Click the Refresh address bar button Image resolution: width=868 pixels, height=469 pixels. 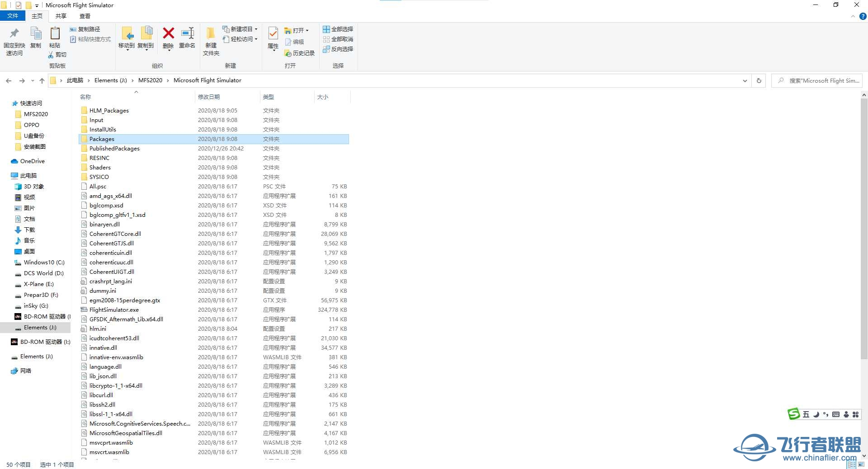click(759, 80)
